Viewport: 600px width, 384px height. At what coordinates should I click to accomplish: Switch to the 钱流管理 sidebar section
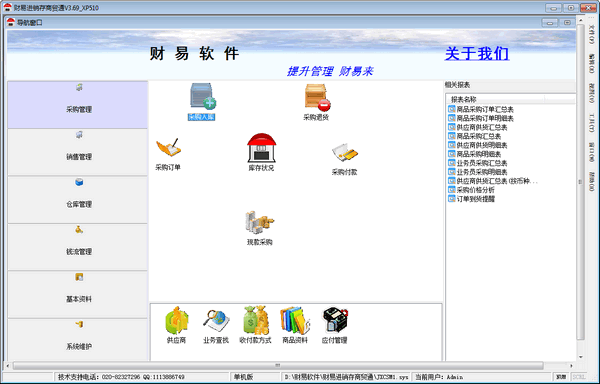pyautogui.click(x=78, y=247)
